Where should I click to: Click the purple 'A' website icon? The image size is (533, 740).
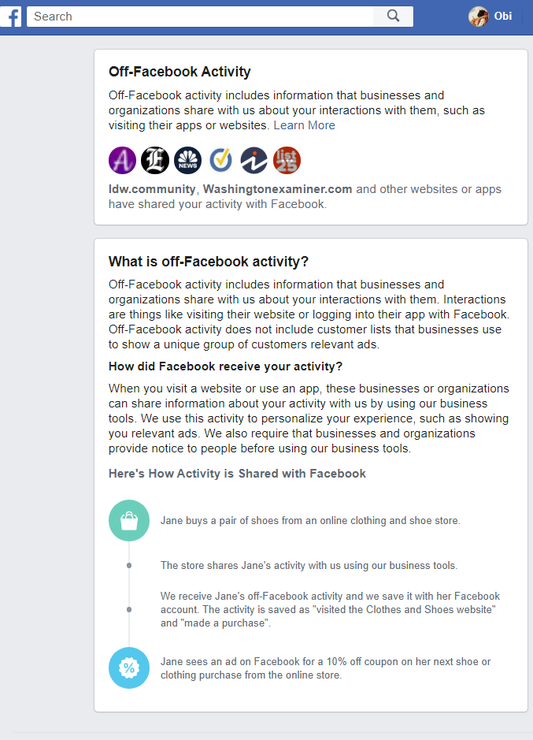[x=122, y=160]
